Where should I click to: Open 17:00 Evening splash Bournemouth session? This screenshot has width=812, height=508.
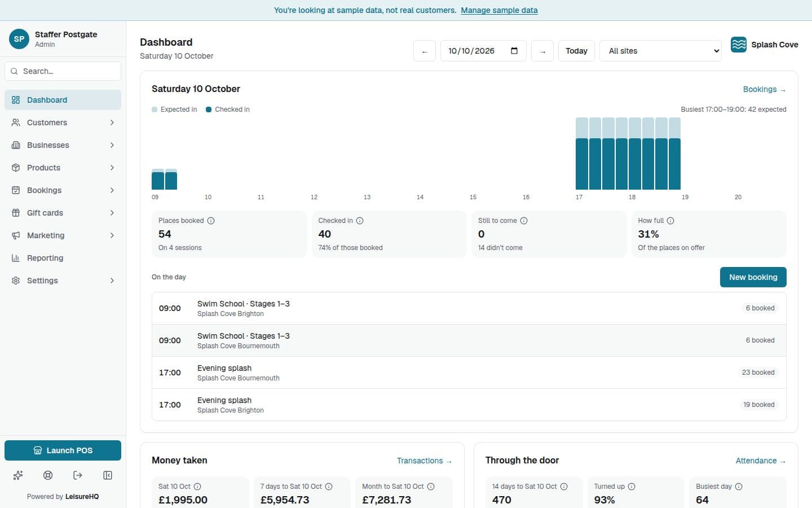pos(469,373)
